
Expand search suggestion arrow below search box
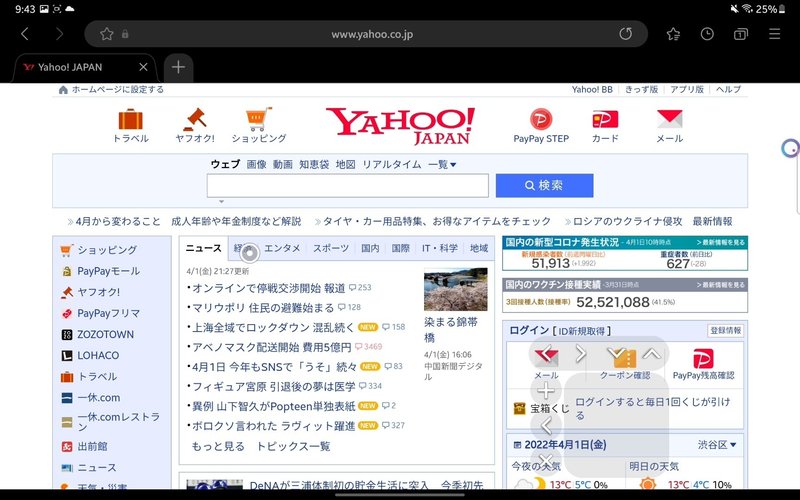coord(221,202)
